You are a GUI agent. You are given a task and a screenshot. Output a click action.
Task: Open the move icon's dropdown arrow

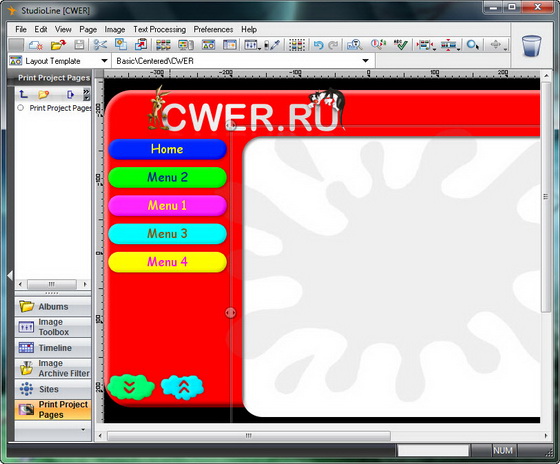coord(505,48)
